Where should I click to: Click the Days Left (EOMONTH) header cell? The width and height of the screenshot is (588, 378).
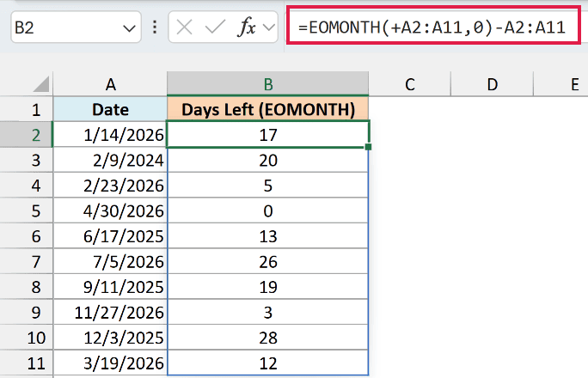[267, 109]
